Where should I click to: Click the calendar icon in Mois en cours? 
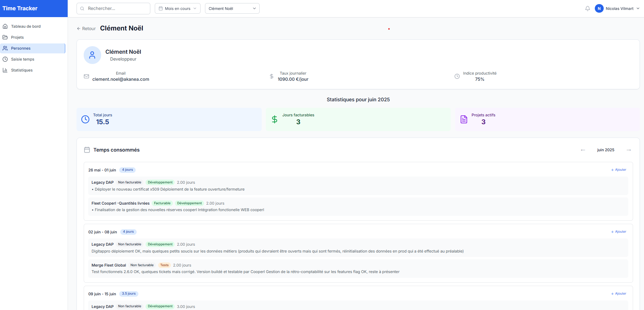161,9
